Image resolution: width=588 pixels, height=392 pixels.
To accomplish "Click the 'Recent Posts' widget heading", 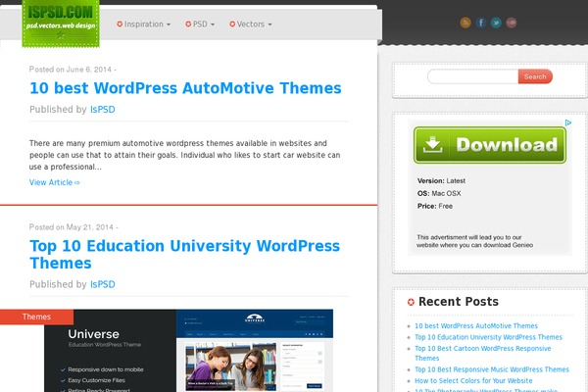I will tap(459, 302).
